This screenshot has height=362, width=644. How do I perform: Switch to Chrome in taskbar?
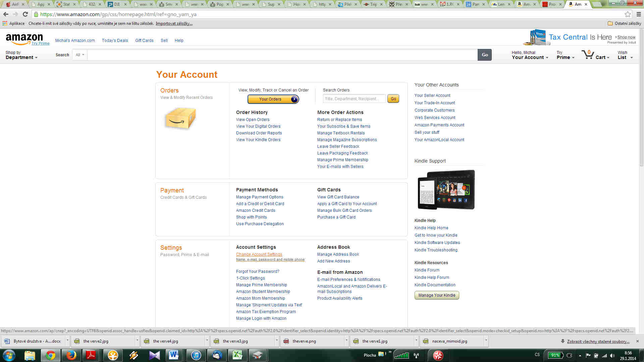pos(51,355)
